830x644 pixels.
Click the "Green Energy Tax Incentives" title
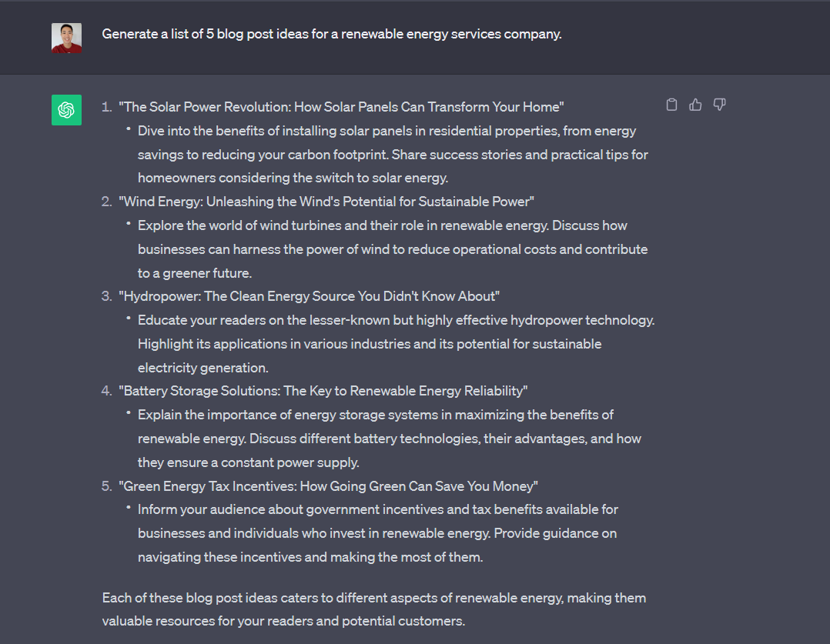[x=329, y=486]
